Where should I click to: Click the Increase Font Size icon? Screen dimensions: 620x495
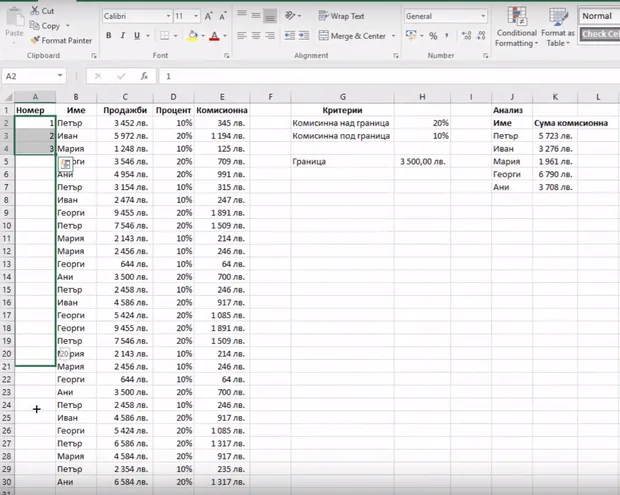point(208,16)
